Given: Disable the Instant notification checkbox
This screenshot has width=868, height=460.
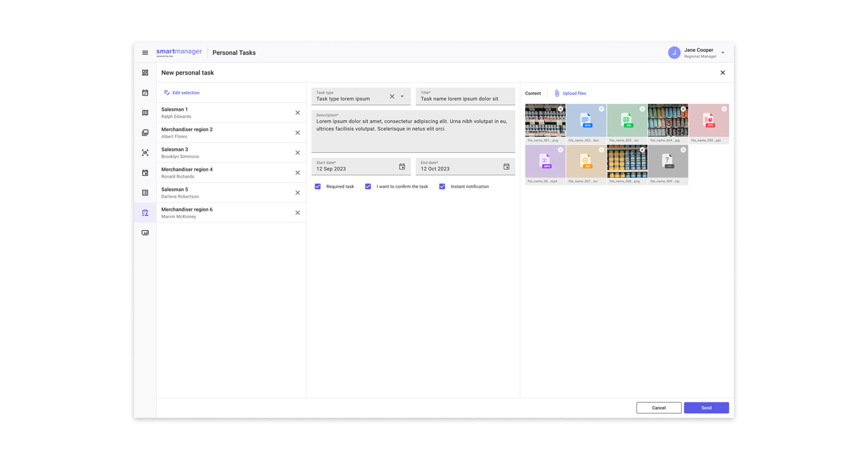Looking at the screenshot, I should point(442,186).
